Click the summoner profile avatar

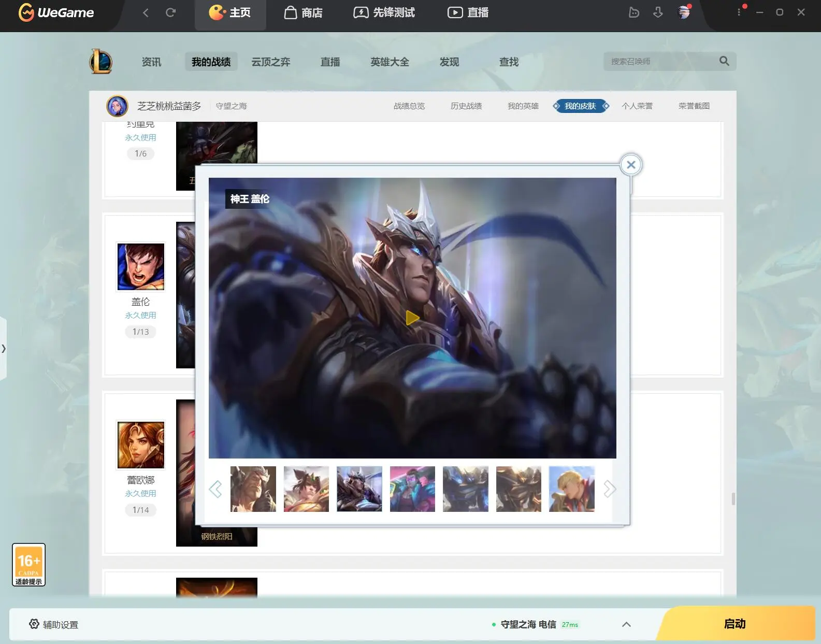point(117,106)
